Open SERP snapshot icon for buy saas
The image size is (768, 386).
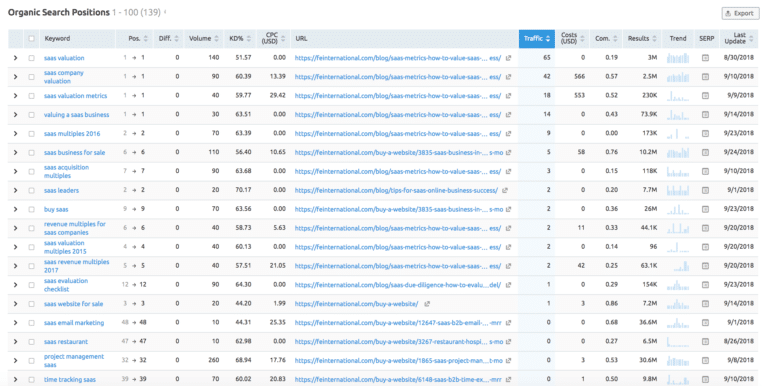coord(705,209)
